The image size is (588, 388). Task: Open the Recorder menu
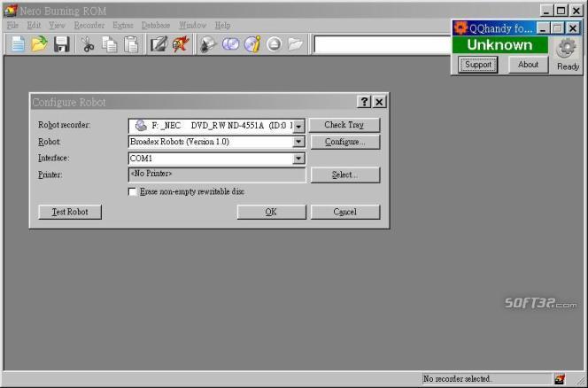click(x=89, y=25)
